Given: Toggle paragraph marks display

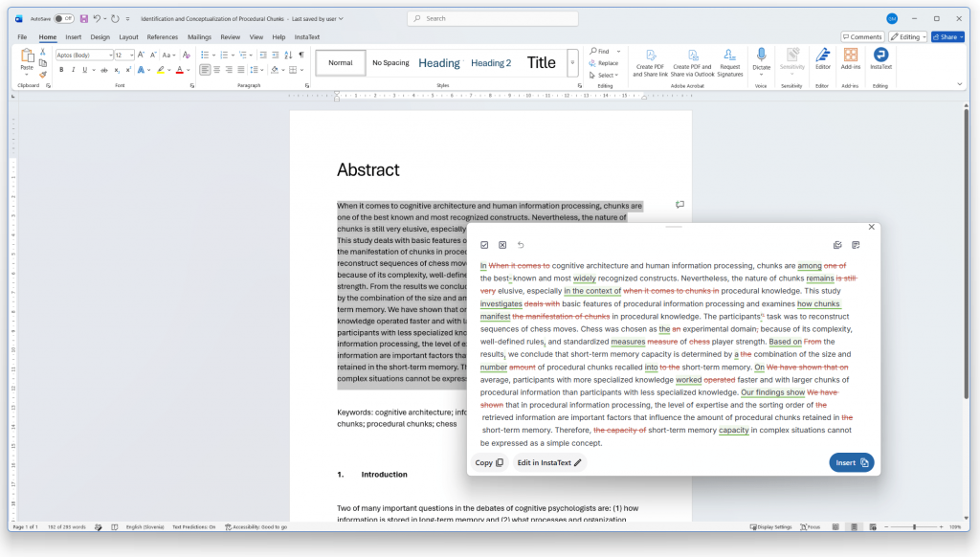Looking at the screenshot, I should tap(301, 55).
